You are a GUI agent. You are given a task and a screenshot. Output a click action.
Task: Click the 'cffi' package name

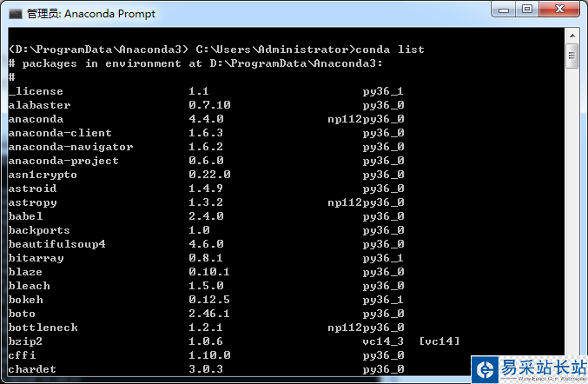click(22, 355)
